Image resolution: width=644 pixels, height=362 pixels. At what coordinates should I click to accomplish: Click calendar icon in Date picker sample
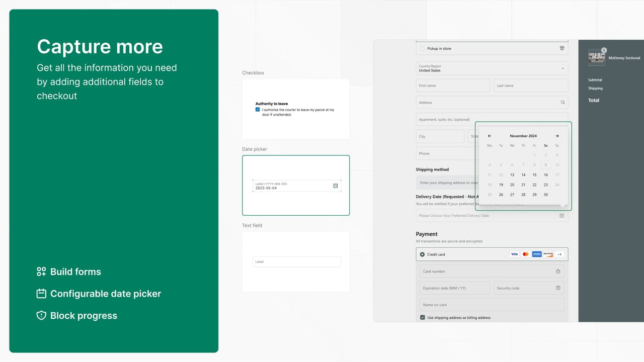336,186
